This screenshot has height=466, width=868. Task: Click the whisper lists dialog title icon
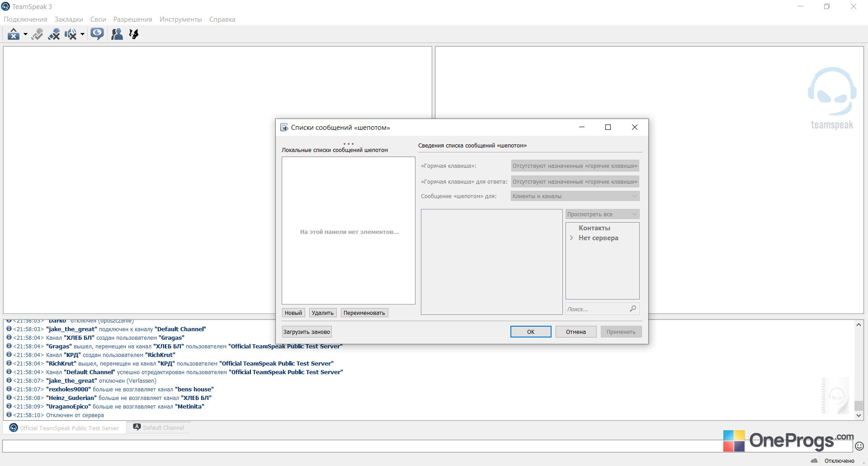pyautogui.click(x=284, y=128)
